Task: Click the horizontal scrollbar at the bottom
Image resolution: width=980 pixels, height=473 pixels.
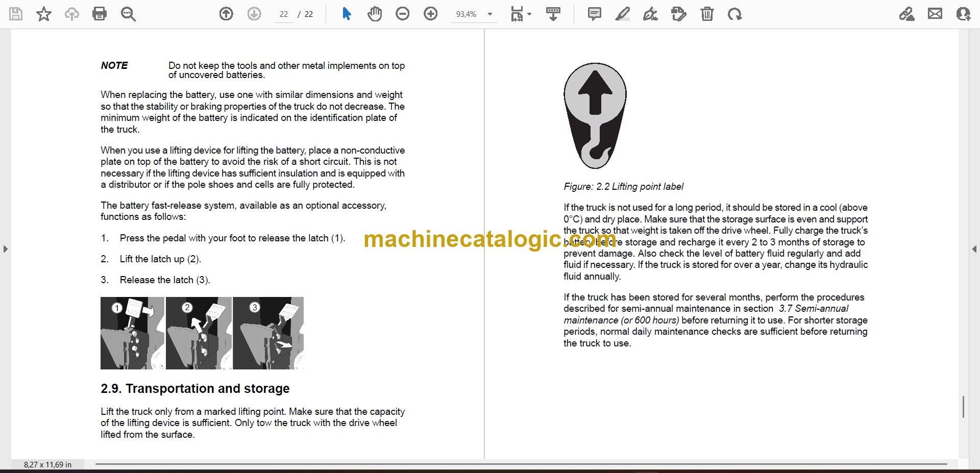Action: point(521,464)
